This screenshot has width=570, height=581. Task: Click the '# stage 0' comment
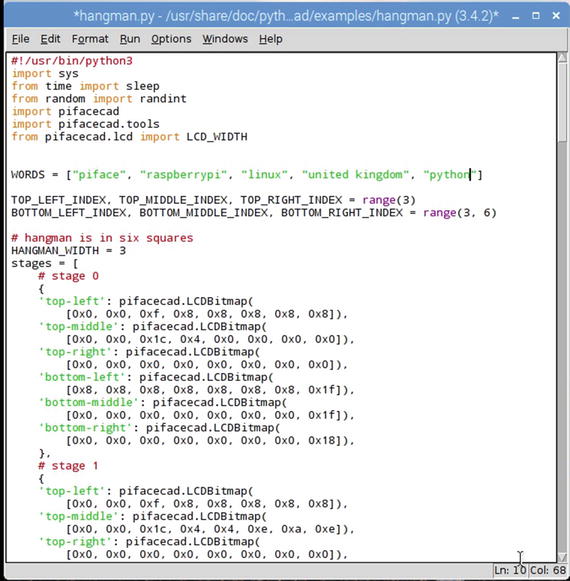coord(69,276)
